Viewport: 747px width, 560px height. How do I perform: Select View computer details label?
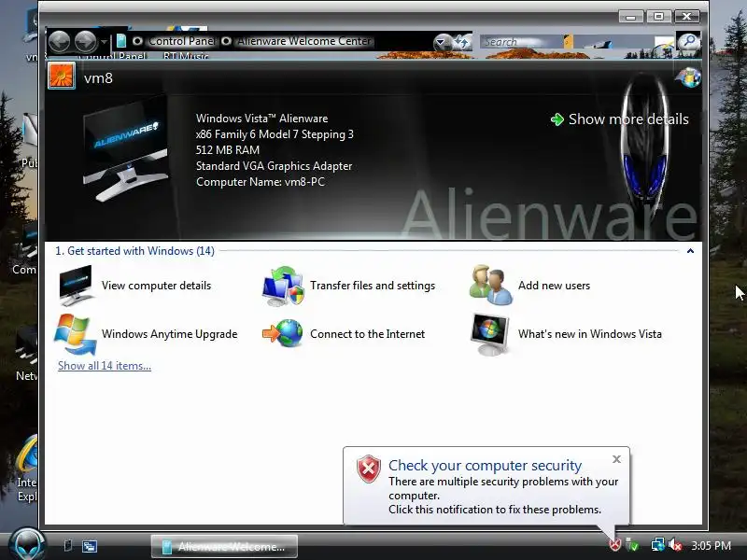156,286
